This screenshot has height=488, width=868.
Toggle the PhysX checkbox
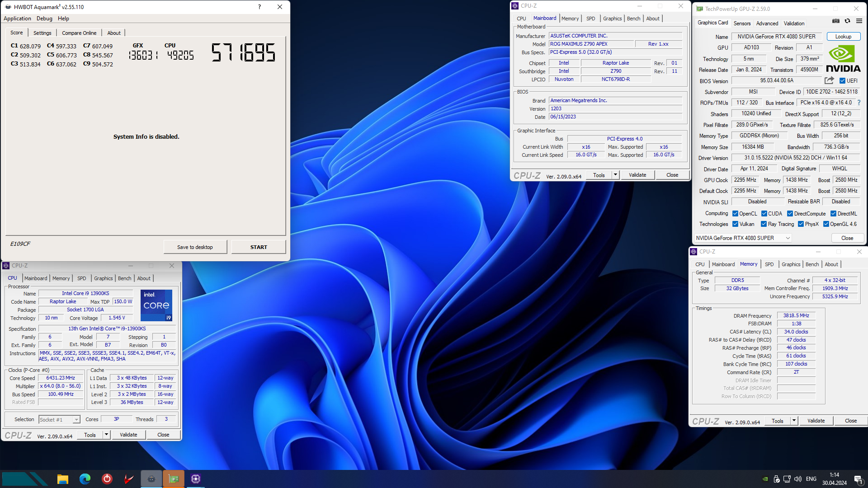pos(801,224)
